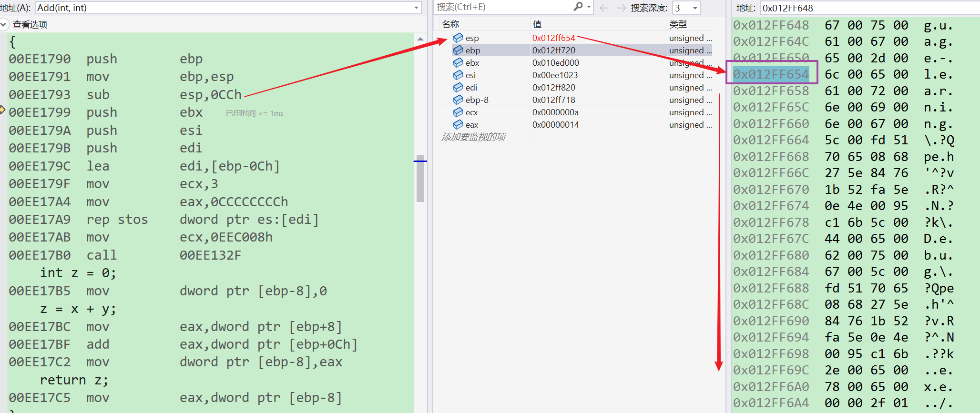Select the esp value 0x012ff654
The width and height of the screenshot is (980, 413).
coord(553,38)
